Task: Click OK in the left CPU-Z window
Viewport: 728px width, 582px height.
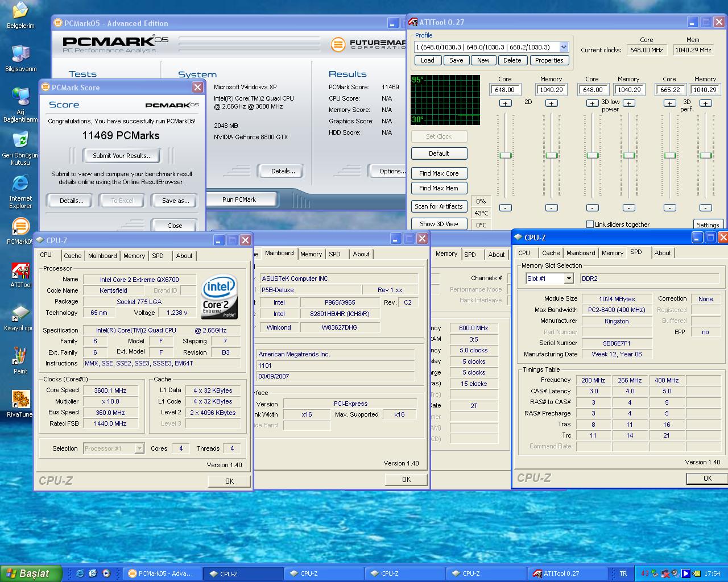Action: pos(229,481)
